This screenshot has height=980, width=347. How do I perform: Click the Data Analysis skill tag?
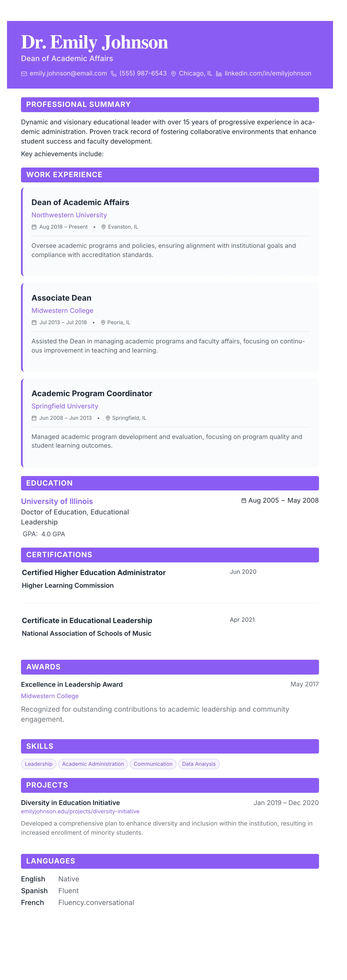click(199, 764)
